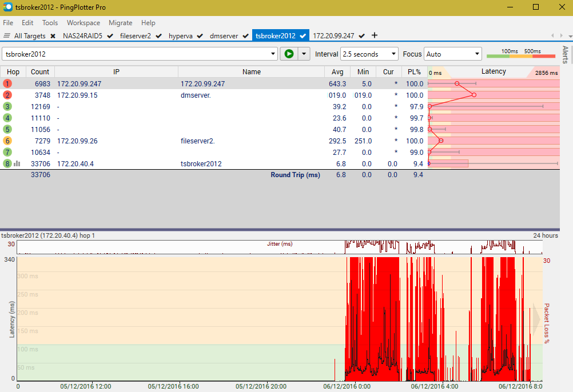Click the plus icon to add new tab
This screenshot has height=392, width=573.
click(375, 35)
